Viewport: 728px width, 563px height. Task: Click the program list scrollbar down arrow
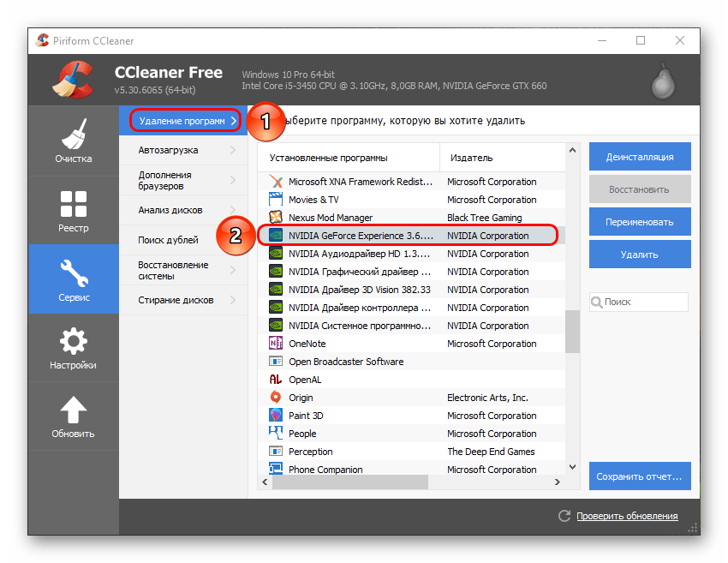coord(572,467)
